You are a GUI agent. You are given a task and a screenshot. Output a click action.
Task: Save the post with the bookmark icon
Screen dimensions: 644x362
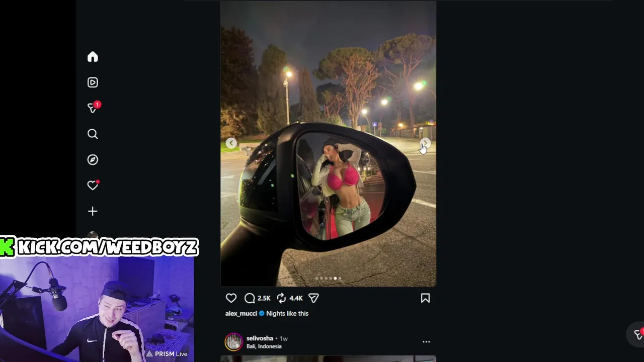click(x=425, y=298)
